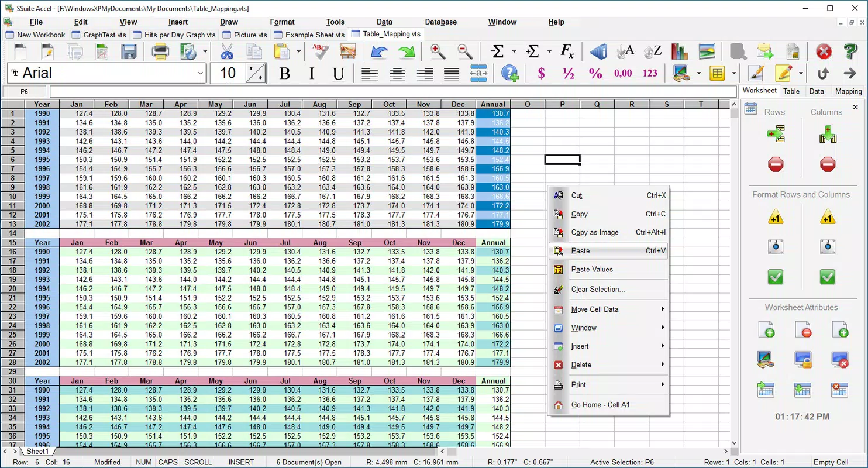
Task: Open the Database menu
Action: tap(441, 22)
